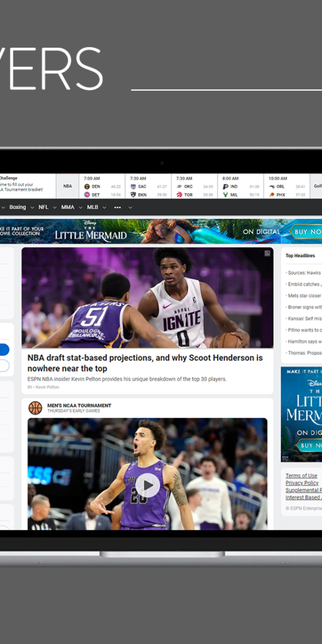This screenshot has height=644, width=322.
Task: Open the 'Thomas: Propos' headline
Action: click(x=304, y=353)
